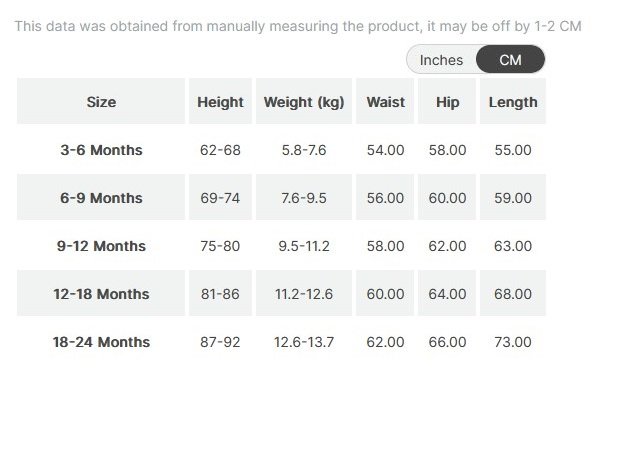Select the 12-18 Months size row

[x=101, y=294]
